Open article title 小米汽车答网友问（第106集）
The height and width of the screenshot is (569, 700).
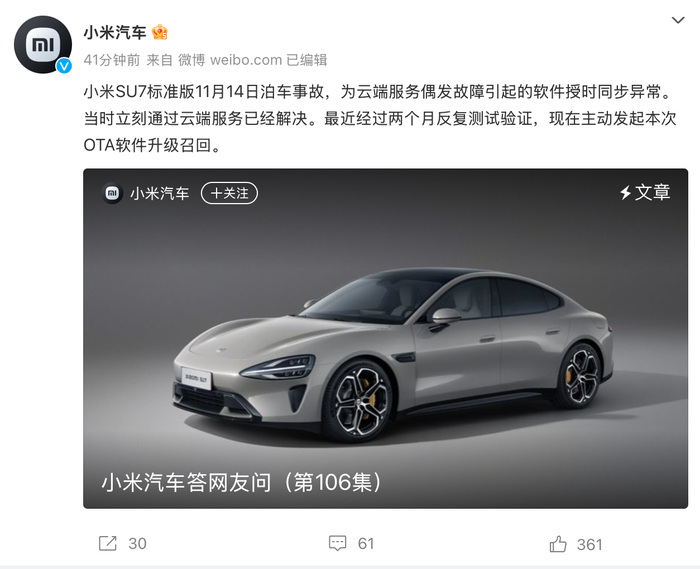(242, 482)
